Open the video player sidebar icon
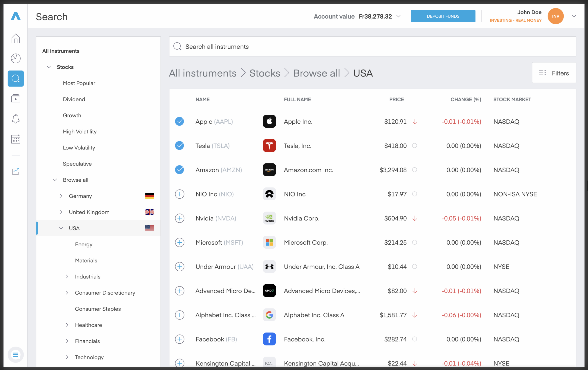 tap(16, 98)
